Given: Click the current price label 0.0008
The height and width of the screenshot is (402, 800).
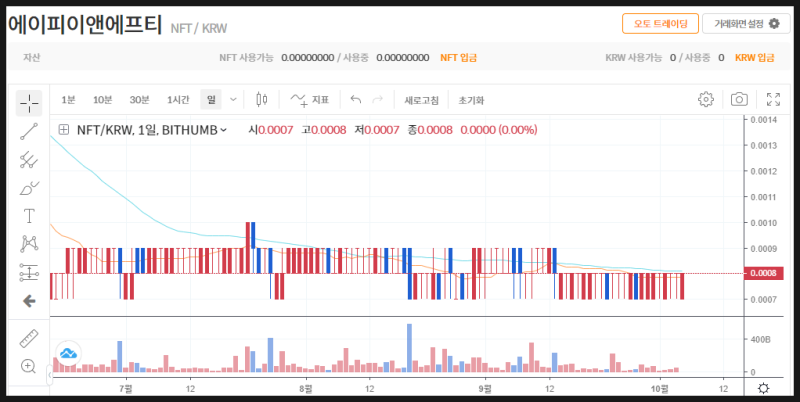Looking at the screenshot, I should pos(764,273).
